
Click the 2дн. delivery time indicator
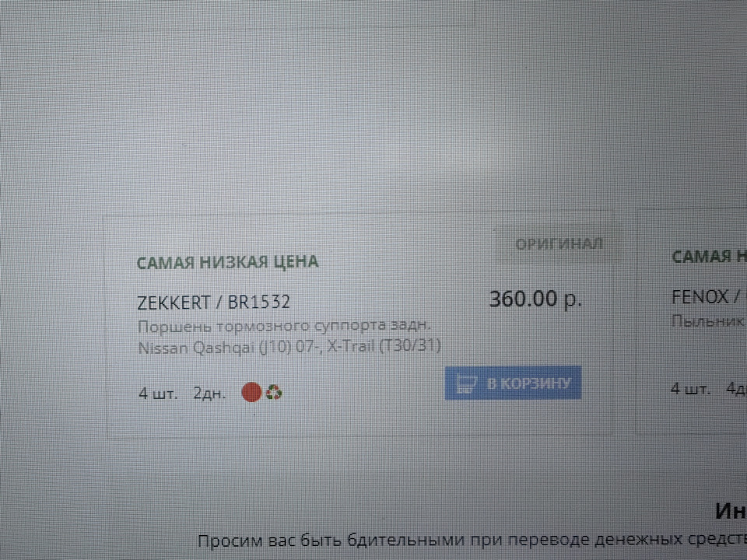209,394
